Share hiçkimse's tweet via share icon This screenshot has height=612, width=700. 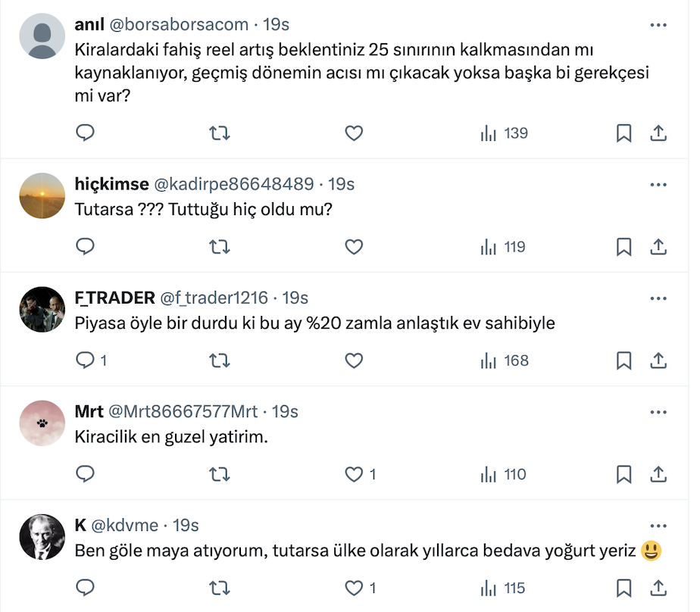[658, 247]
